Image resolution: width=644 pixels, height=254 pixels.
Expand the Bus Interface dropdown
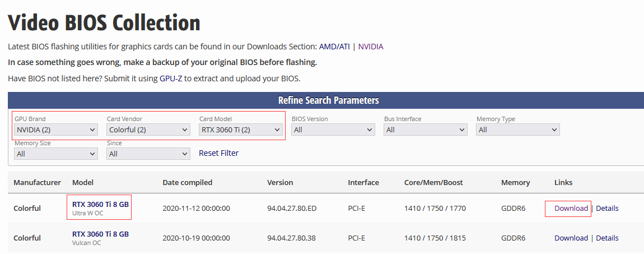[426, 130]
